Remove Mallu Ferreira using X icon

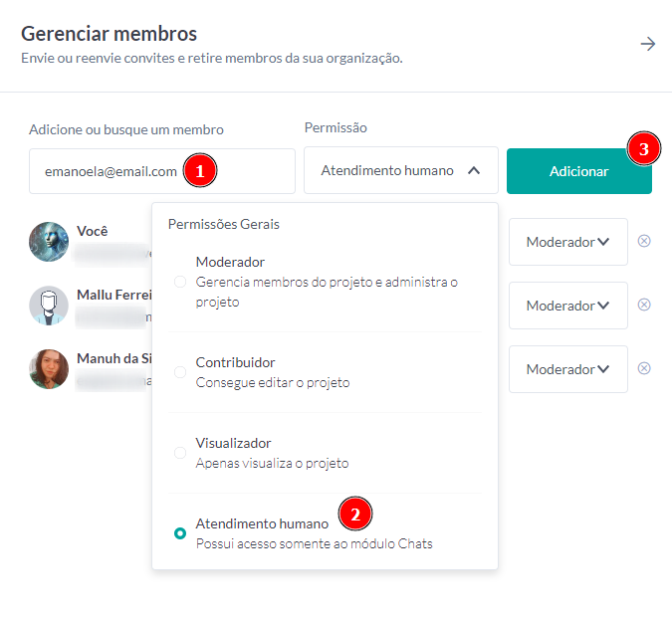coord(644,305)
